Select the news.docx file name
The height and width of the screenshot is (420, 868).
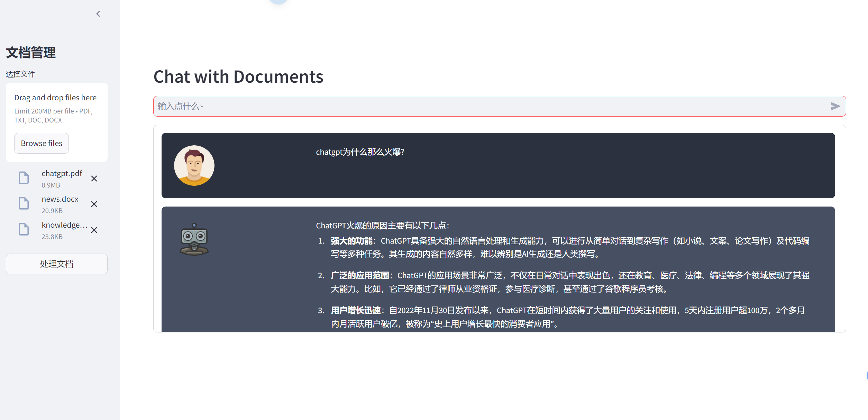click(x=60, y=199)
